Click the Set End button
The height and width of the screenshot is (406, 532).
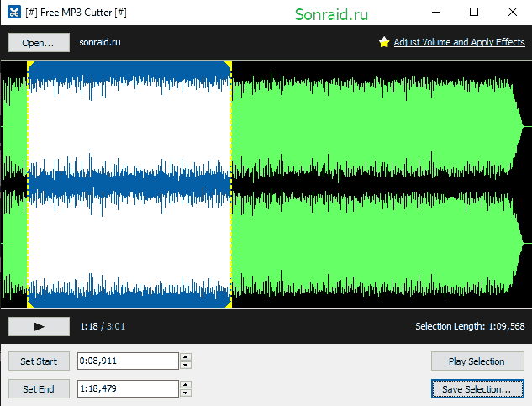tap(39, 389)
